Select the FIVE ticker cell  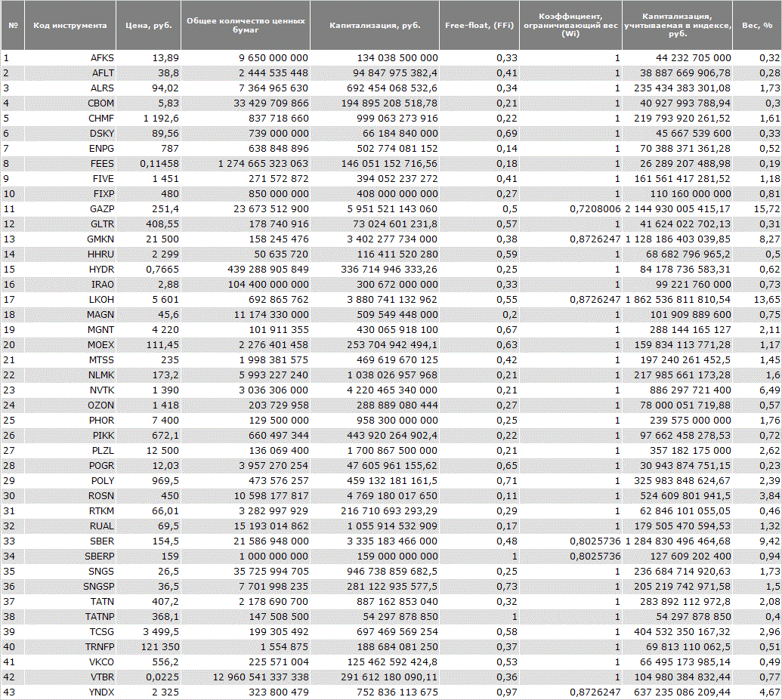point(70,178)
